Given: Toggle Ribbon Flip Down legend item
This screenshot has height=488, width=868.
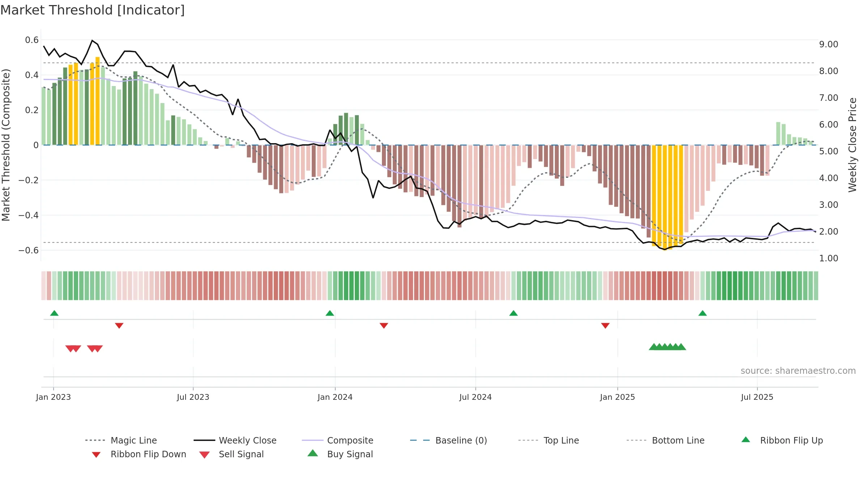Looking at the screenshot, I should (x=139, y=454).
